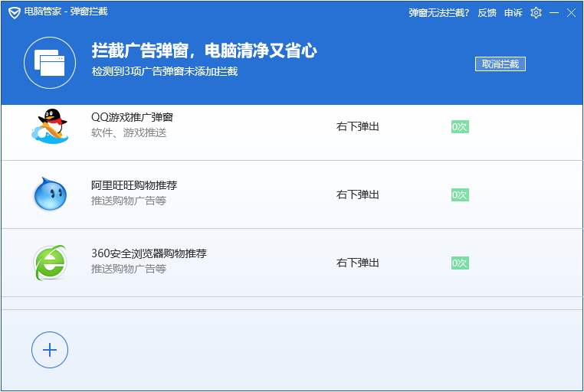Click the 电脑管家 shield logo icon
The image size is (584, 392).
coord(14,13)
